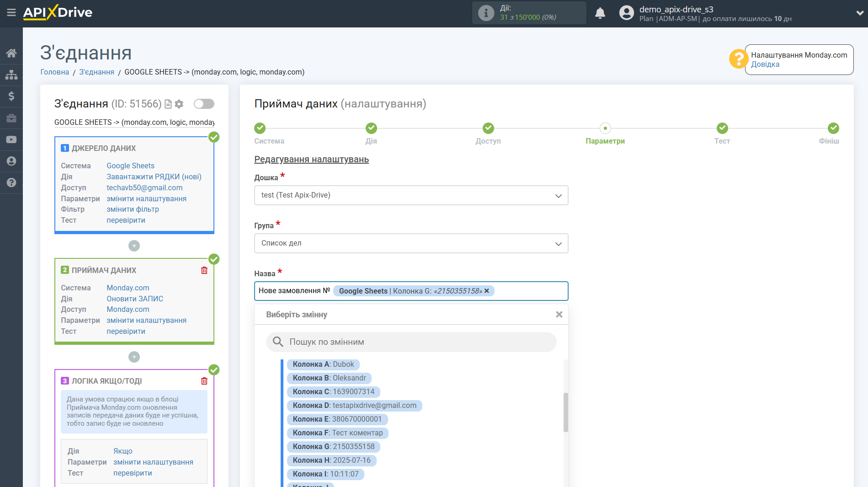Open the briefcase icon in sidebar

click(11, 118)
